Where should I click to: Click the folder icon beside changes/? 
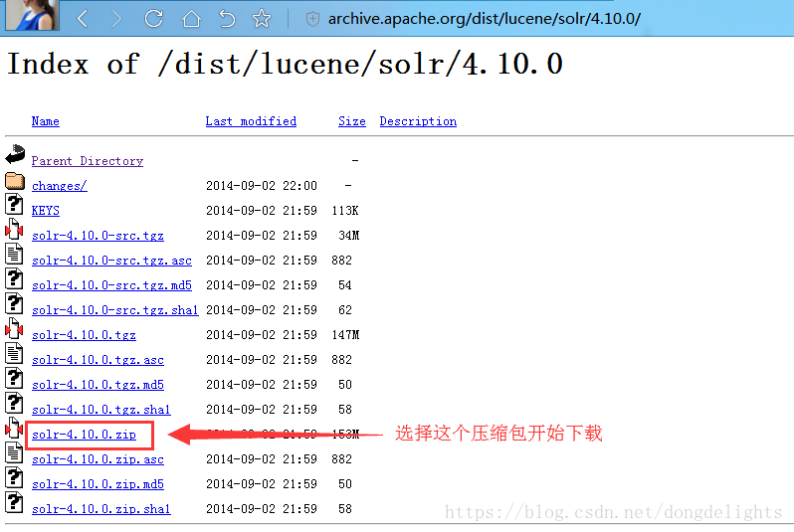(x=15, y=180)
